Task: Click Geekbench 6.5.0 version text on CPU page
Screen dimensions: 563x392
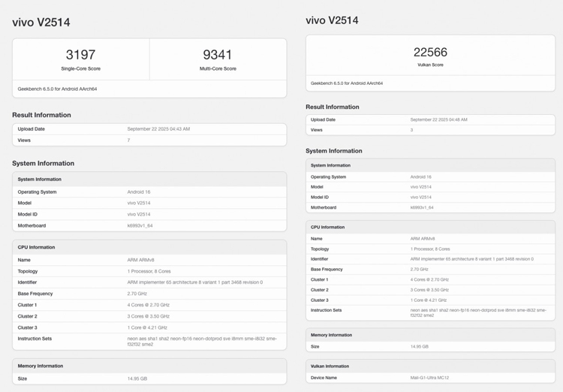Action: pos(58,89)
